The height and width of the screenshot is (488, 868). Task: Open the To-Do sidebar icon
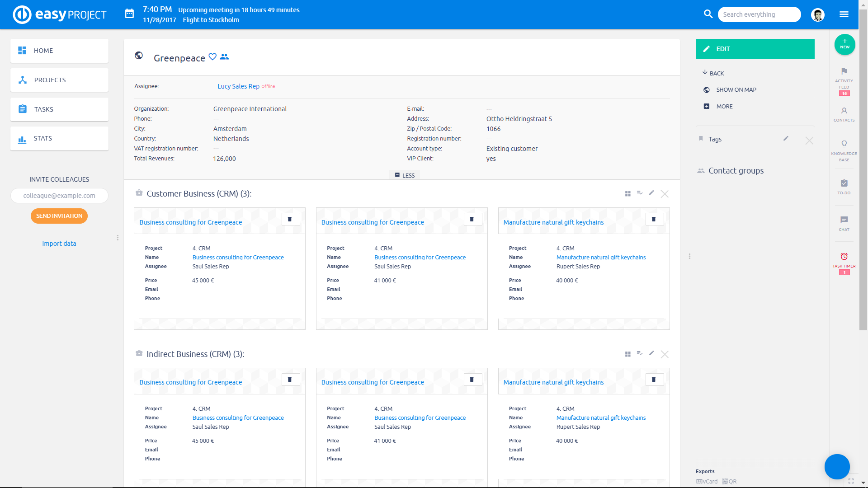[x=844, y=187]
